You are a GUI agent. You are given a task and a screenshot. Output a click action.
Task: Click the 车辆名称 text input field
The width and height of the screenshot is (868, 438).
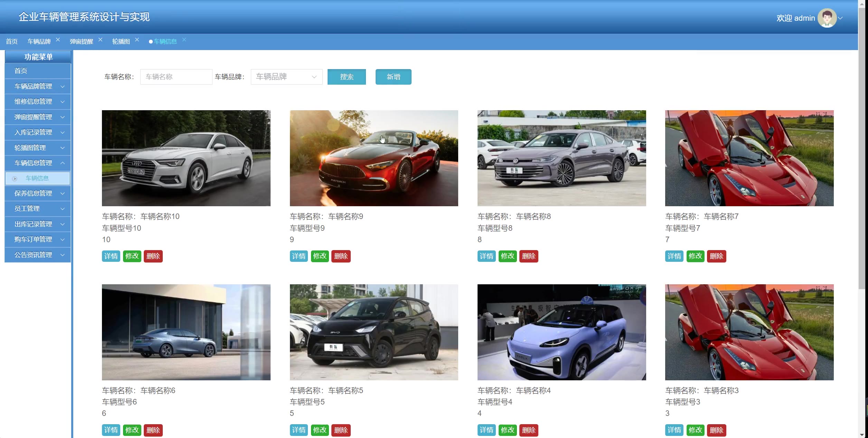click(x=176, y=77)
